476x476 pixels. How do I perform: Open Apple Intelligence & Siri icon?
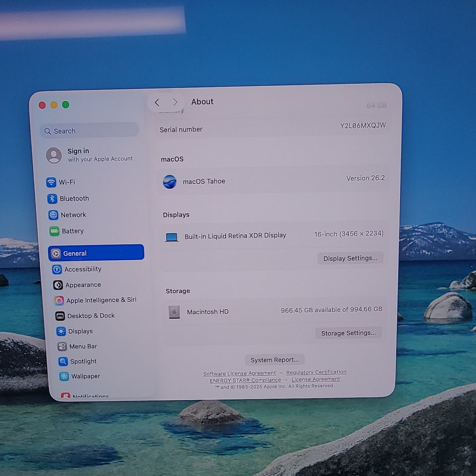(x=59, y=300)
